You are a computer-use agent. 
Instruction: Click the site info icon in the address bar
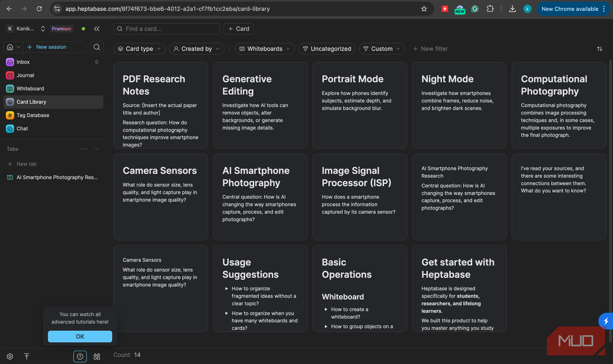tap(57, 9)
